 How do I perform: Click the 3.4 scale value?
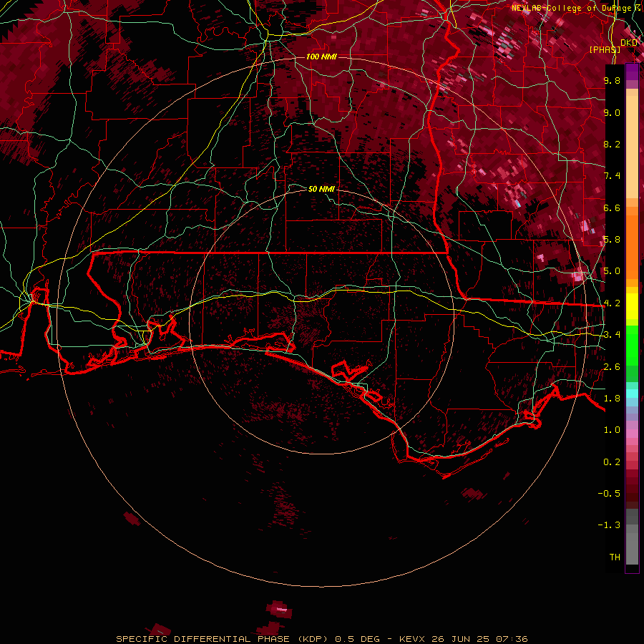pyautogui.click(x=612, y=335)
